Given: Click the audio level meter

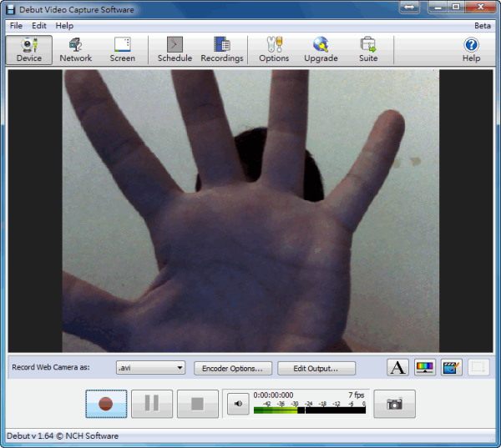Looking at the screenshot, I should click(309, 410).
